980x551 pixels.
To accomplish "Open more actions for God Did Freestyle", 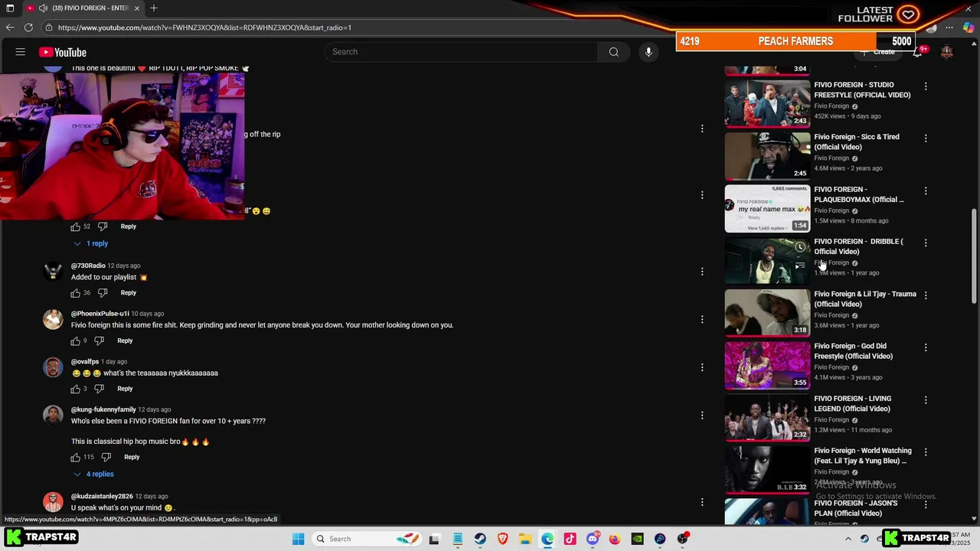I will click(926, 347).
